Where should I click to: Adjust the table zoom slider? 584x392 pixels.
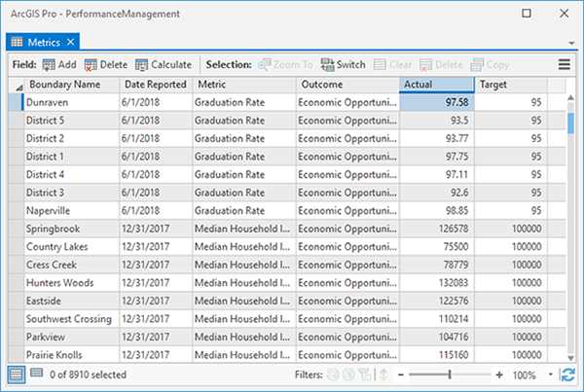click(450, 374)
